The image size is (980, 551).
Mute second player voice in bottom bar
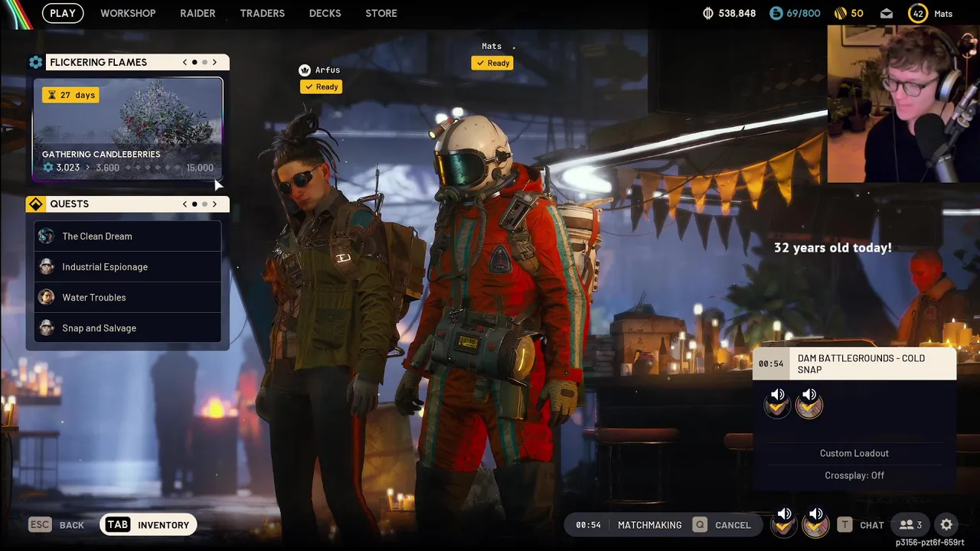(x=816, y=514)
